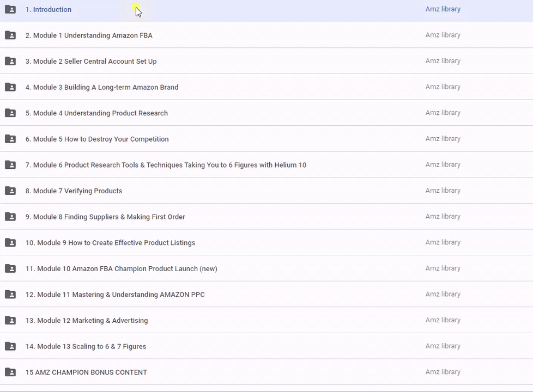The image size is (533, 392).
Task: Click folder icon next to Module 7 Verifying Products
Action: (10, 191)
